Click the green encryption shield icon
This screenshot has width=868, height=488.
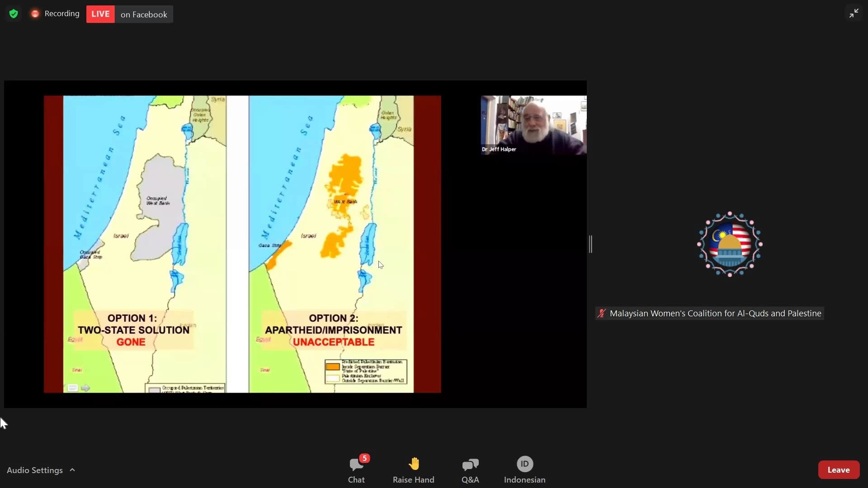[x=14, y=14]
